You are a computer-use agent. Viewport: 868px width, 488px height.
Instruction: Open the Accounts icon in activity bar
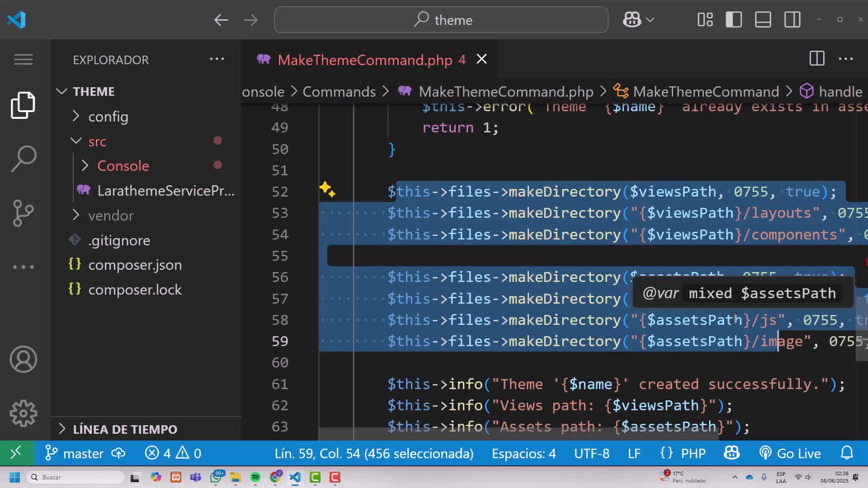click(x=23, y=359)
